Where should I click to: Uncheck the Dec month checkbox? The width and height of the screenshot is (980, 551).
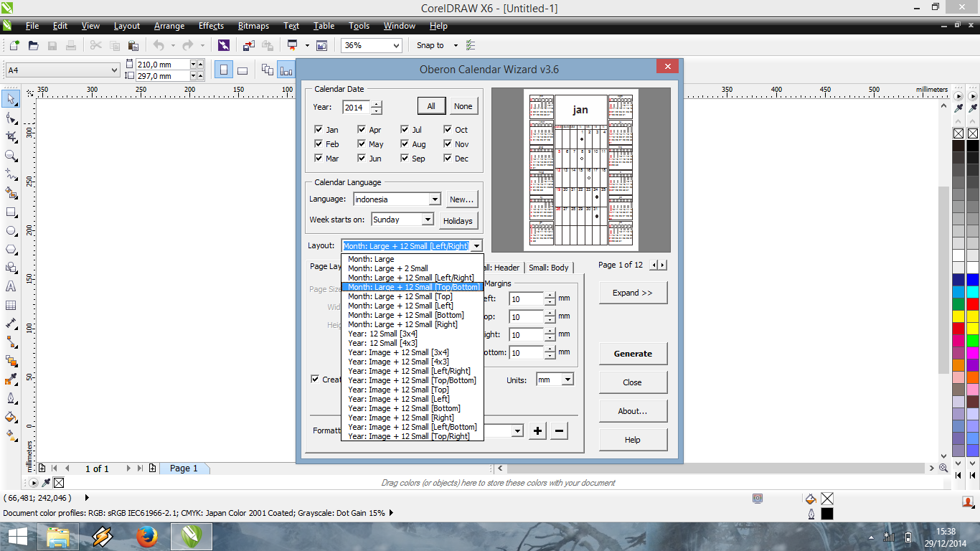[x=448, y=158]
